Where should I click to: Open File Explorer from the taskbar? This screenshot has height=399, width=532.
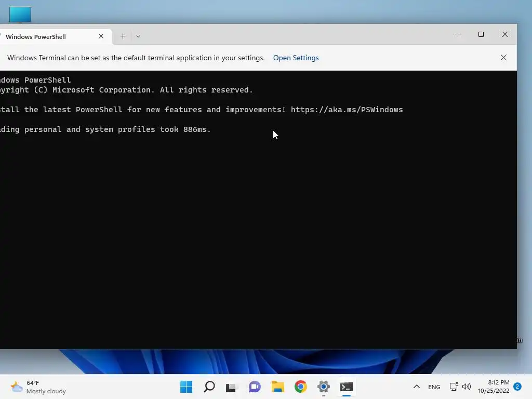click(x=278, y=387)
